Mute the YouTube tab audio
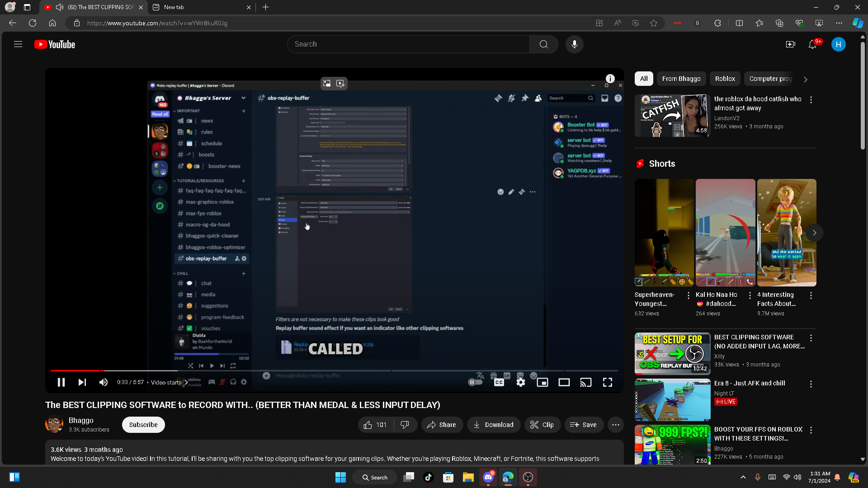Image resolution: width=868 pixels, height=488 pixels. (x=60, y=7)
